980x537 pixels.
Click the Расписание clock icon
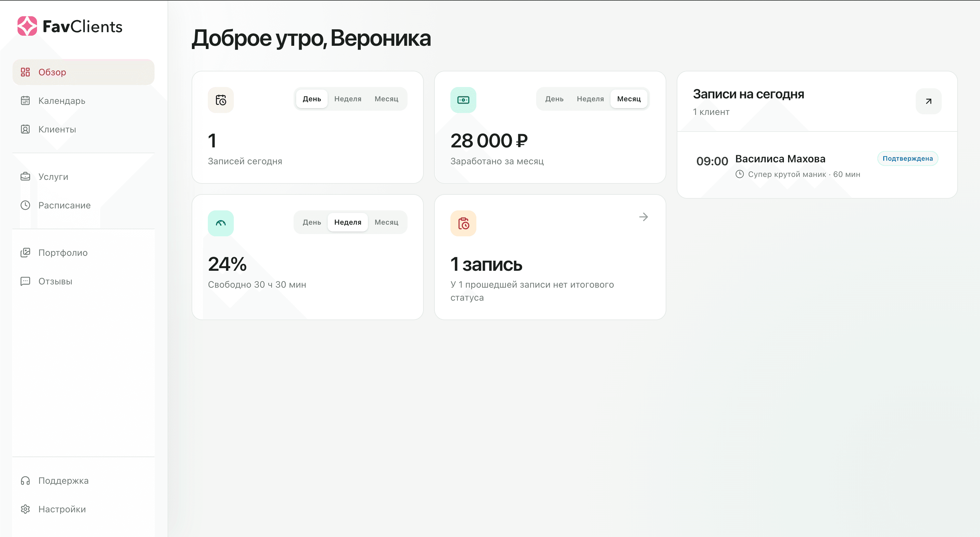click(x=25, y=206)
